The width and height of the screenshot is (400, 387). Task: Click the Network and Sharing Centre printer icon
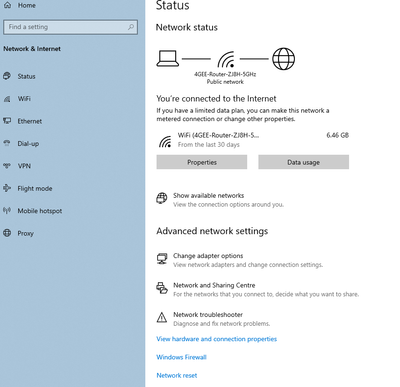click(162, 288)
